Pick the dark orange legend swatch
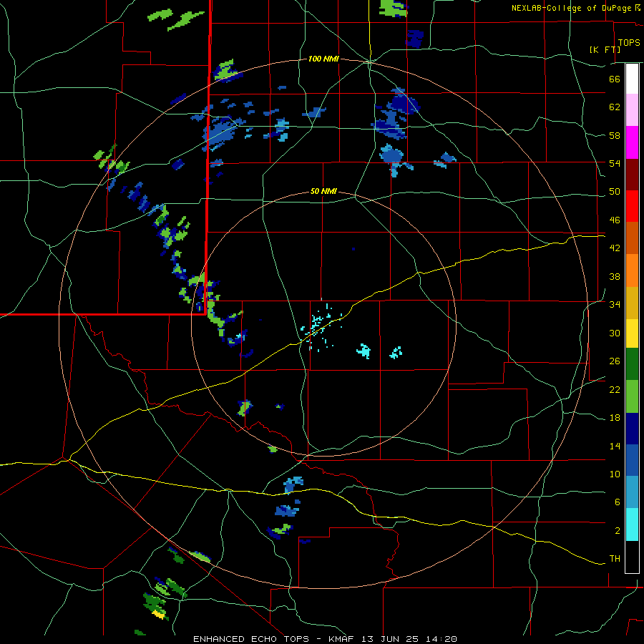This screenshot has width=644, height=644. tap(632, 238)
